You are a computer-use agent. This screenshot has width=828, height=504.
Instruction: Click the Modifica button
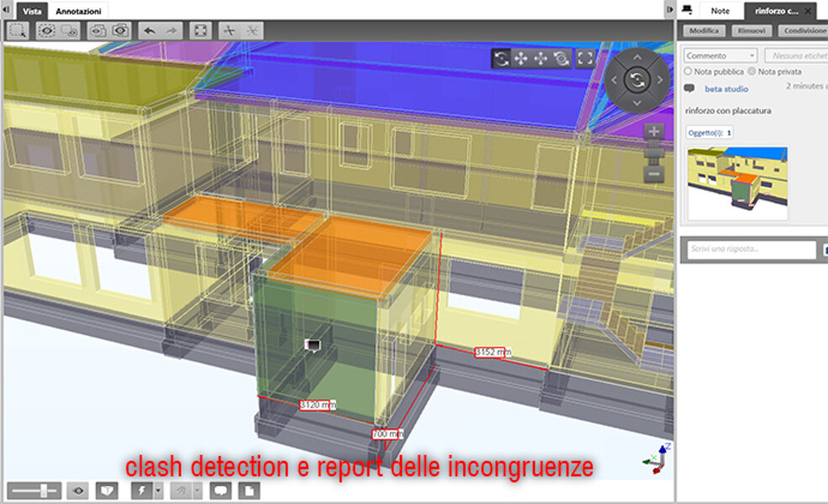pos(704,31)
